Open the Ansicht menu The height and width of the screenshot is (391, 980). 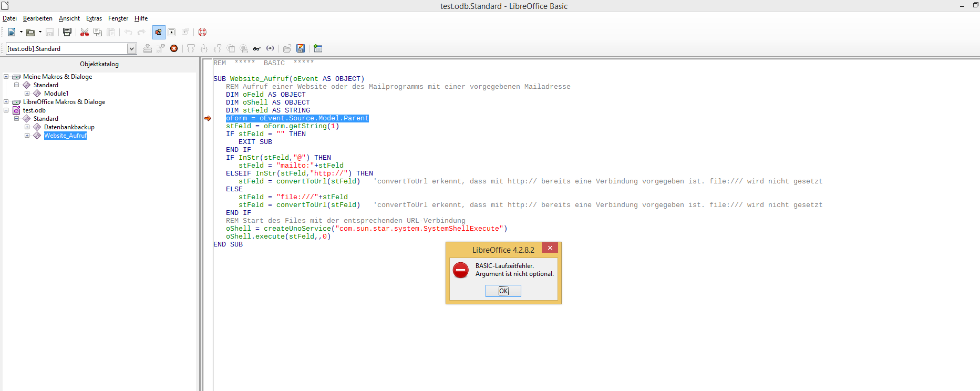point(69,18)
